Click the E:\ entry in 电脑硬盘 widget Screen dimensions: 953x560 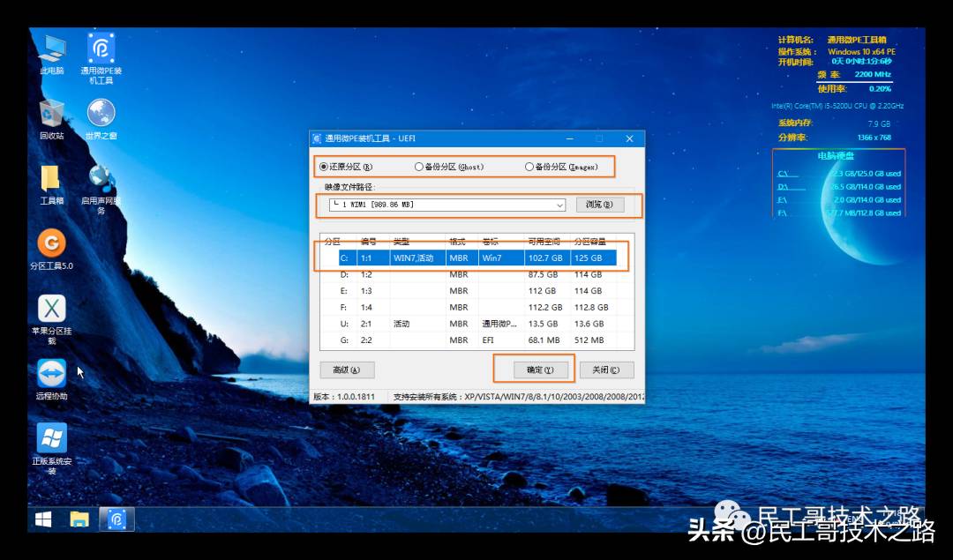coord(839,200)
